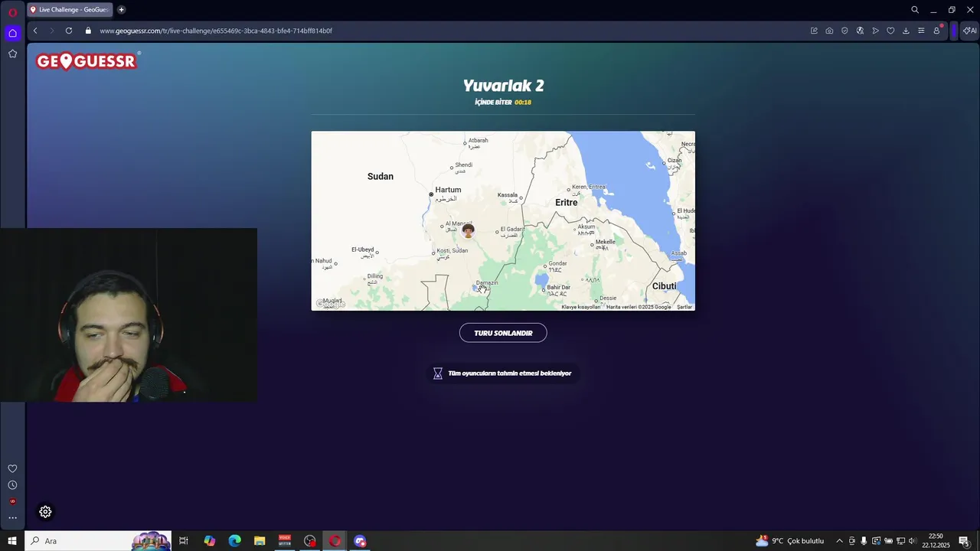Click the Hartum city label on map

(448, 190)
